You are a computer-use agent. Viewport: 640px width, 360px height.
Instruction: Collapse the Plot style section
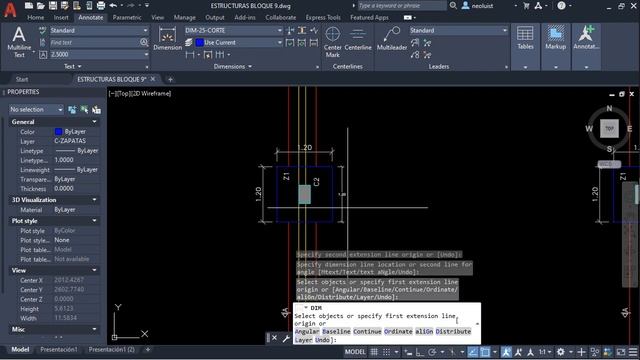94,220
